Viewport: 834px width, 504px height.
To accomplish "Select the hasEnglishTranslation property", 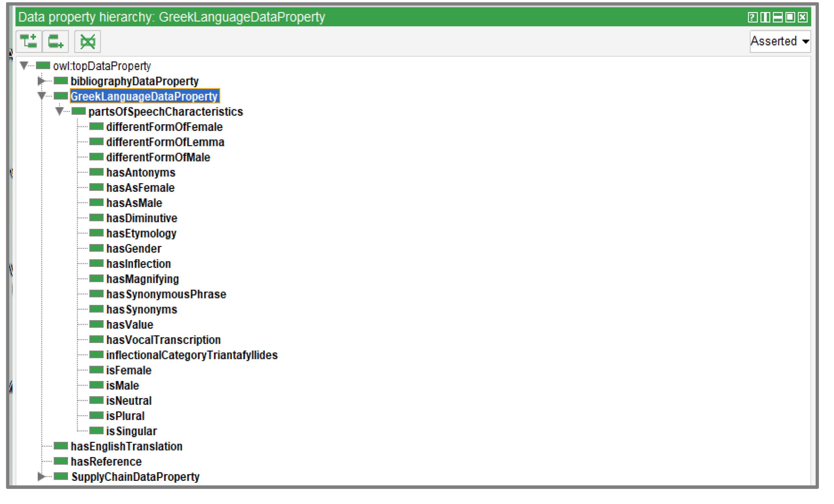I will pyautogui.click(x=127, y=446).
